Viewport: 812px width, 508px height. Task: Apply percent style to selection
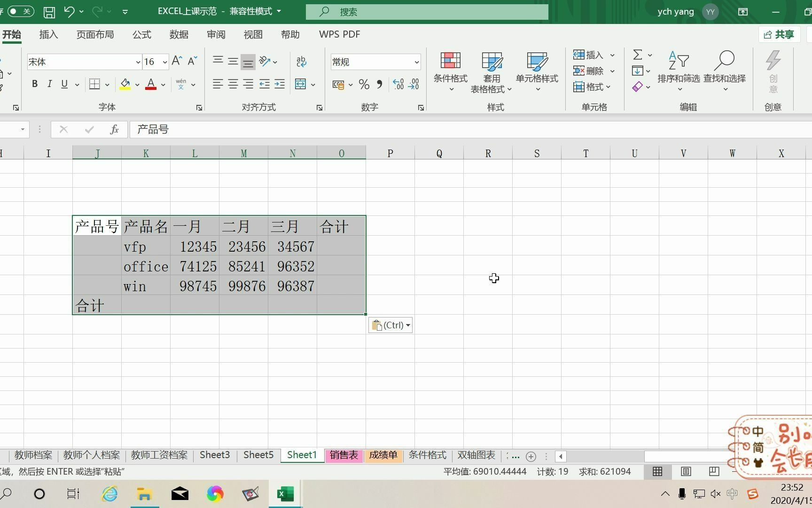click(363, 84)
